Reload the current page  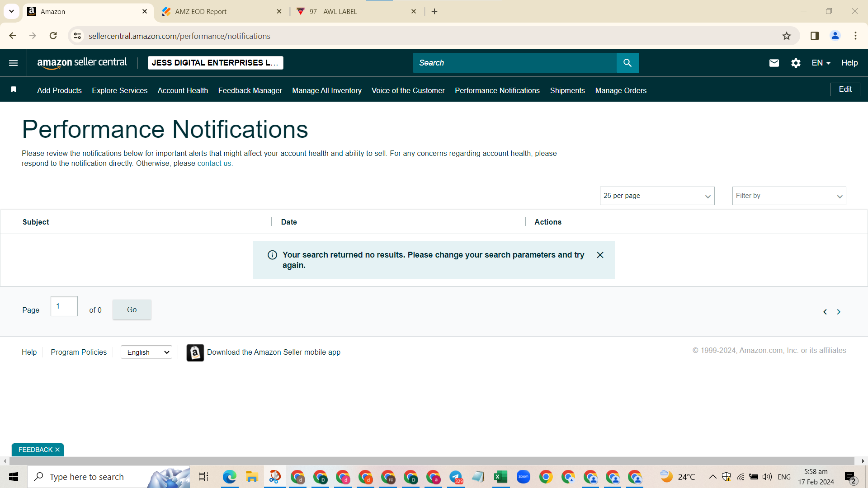[53, 36]
